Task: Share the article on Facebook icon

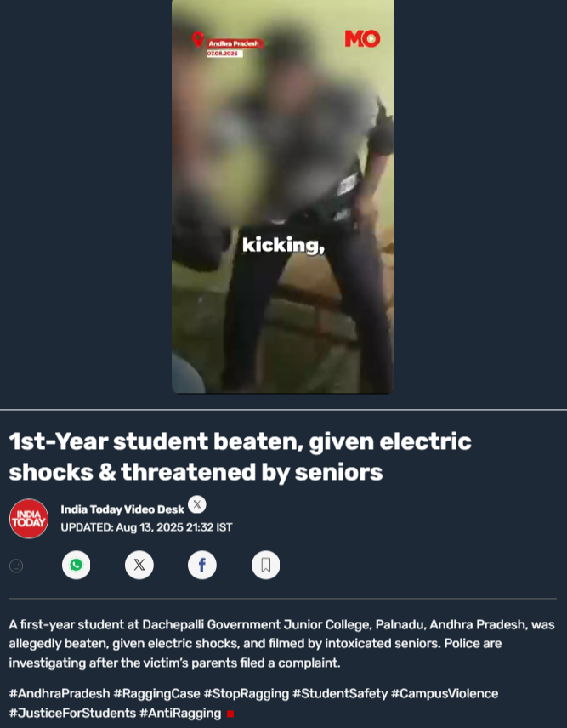Action: [x=201, y=565]
